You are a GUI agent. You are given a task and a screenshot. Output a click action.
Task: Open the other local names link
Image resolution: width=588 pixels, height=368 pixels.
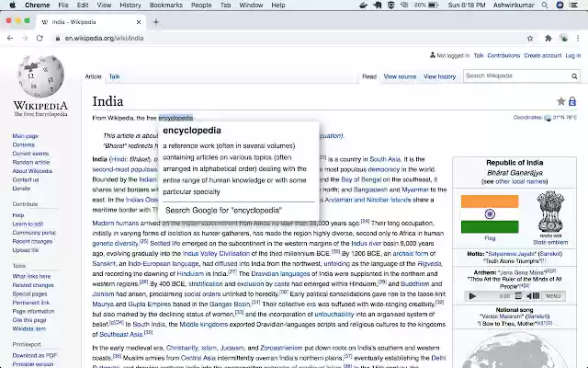tap(521, 182)
